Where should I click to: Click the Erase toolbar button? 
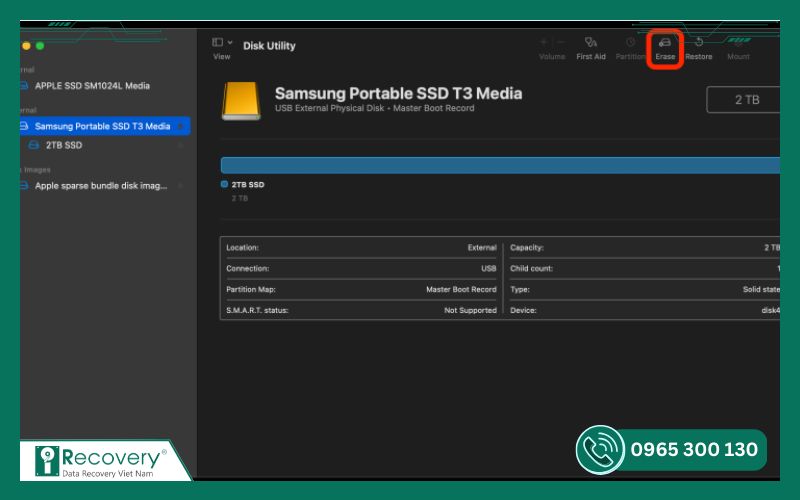coord(665,48)
